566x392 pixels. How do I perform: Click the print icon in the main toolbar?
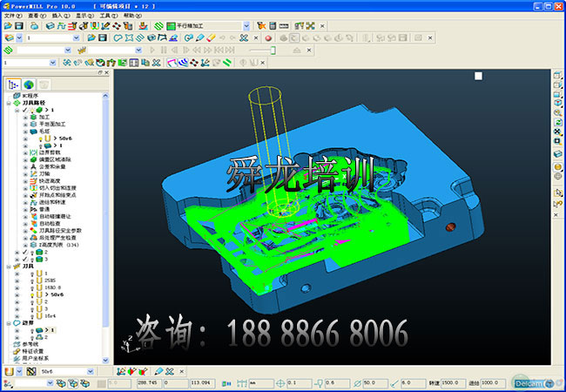click(x=34, y=26)
